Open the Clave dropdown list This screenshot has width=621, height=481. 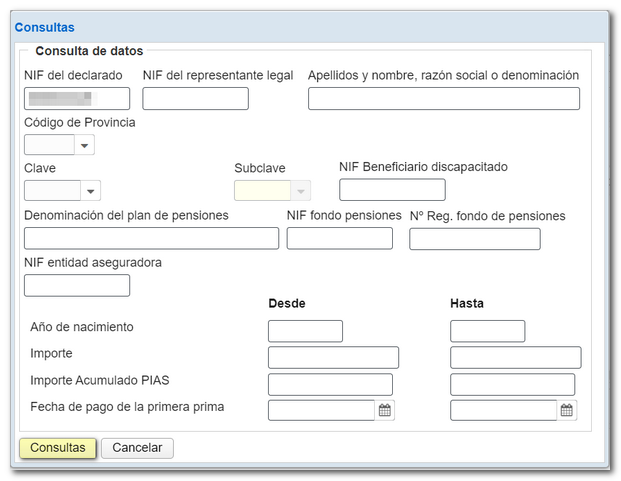click(x=91, y=191)
